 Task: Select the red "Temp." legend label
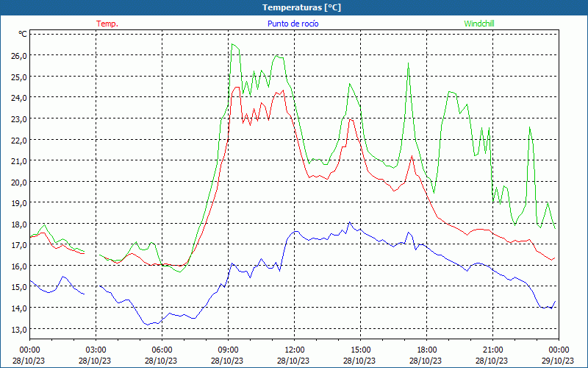point(107,24)
